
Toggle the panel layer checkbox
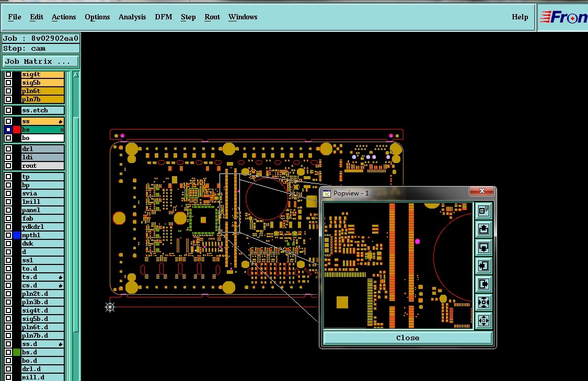coord(8,210)
